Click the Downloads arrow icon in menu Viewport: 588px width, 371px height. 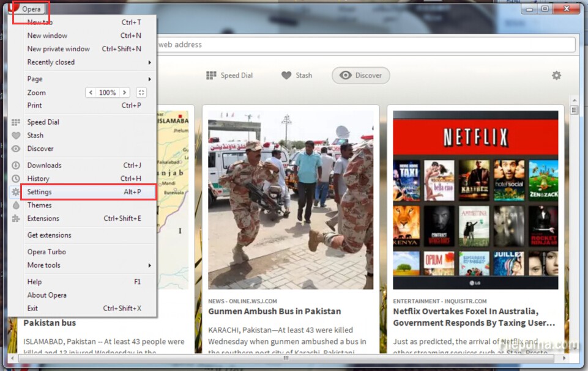coord(16,165)
